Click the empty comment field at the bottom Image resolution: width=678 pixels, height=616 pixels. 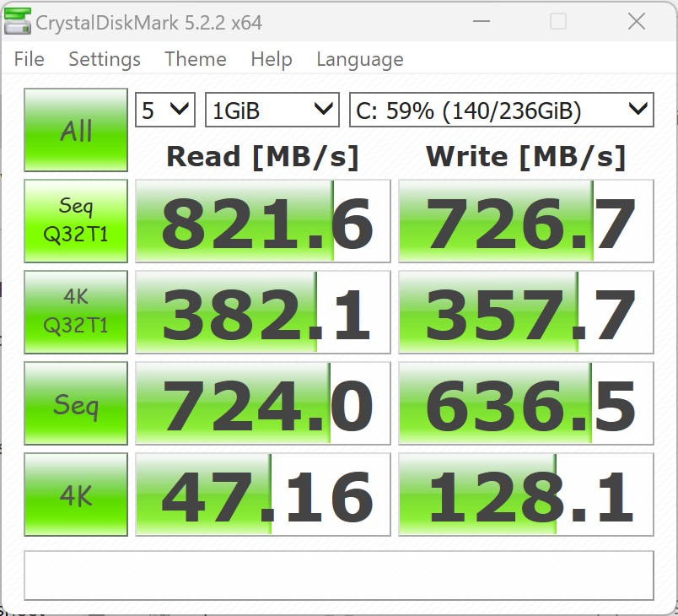pyautogui.click(x=338, y=575)
